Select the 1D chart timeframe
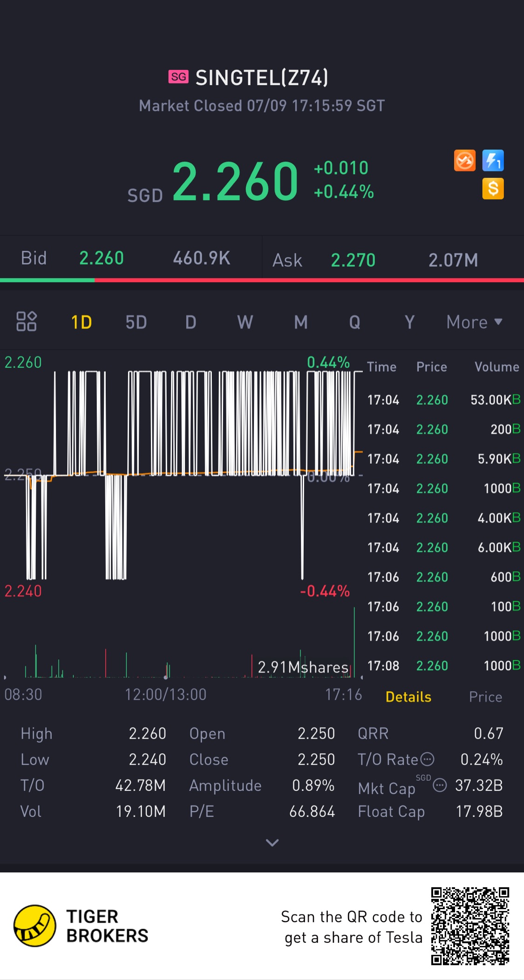 pos(82,322)
